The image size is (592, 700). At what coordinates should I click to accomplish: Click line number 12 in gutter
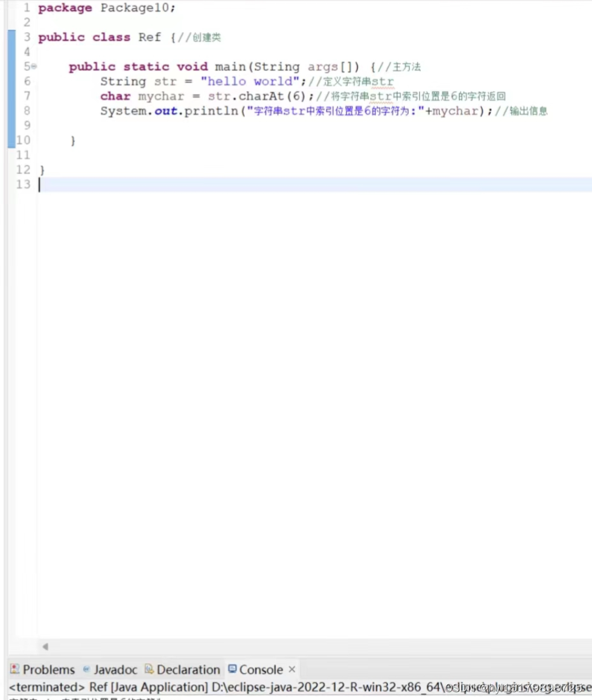click(x=23, y=170)
